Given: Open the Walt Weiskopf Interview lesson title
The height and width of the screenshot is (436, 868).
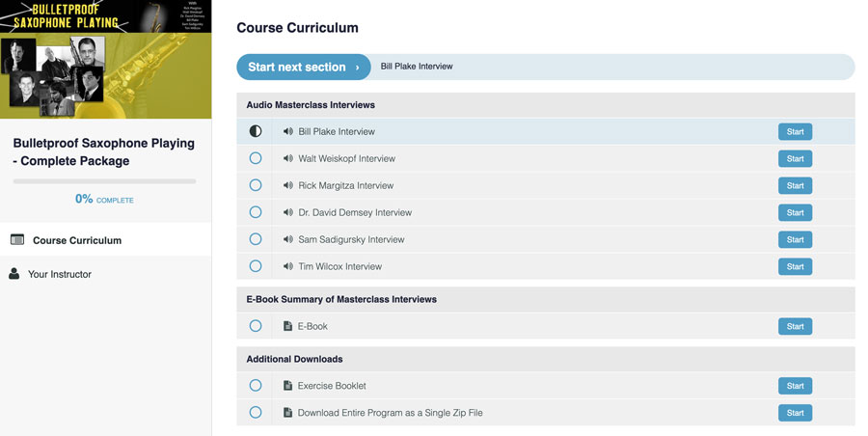Looking at the screenshot, I should [346, 158].
